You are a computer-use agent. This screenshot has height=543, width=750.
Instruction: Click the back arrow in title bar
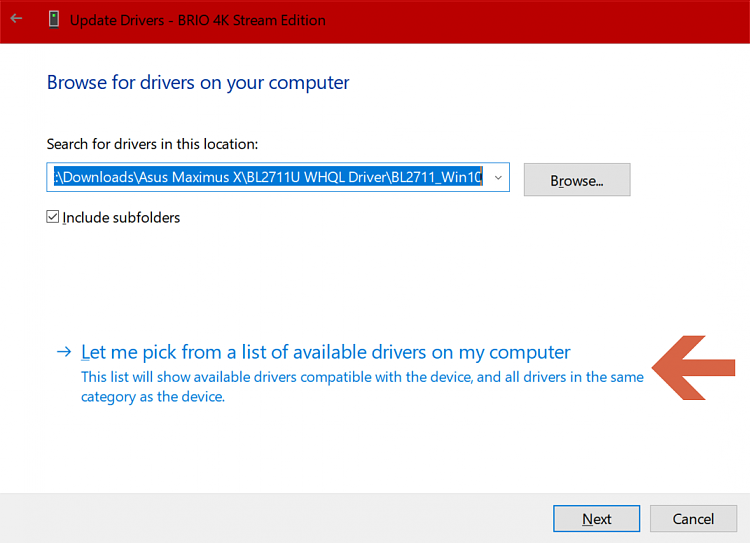tap(16, 19)
